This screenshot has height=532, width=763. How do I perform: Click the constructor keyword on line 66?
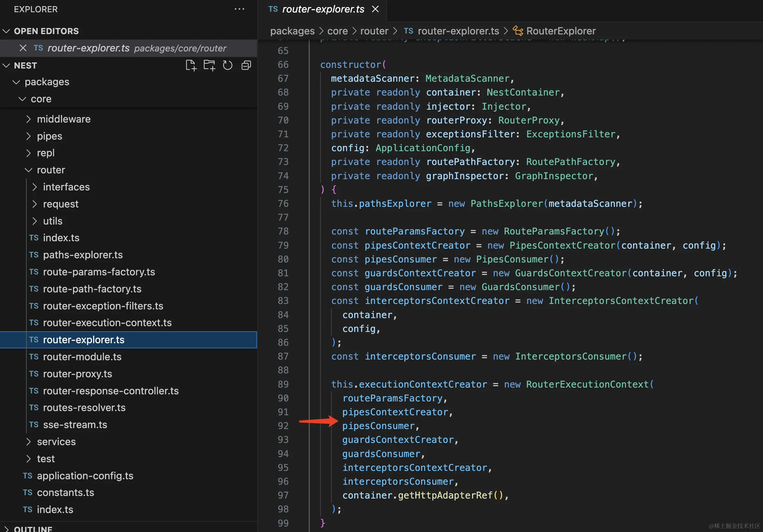coord(351,64)
